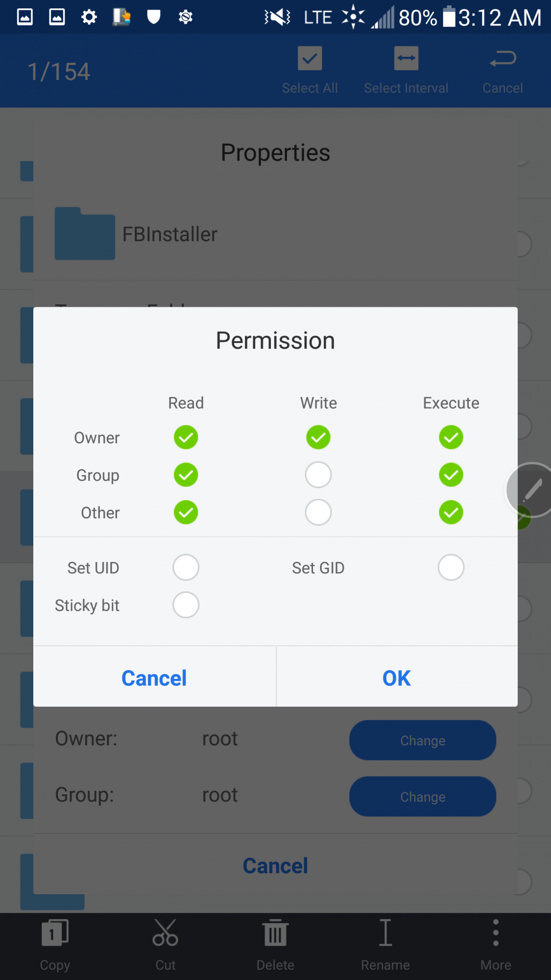Image resolution: width=551 pixels, height=980 pixels.
Task: Enable Write permission for Group
Action: 318,475
